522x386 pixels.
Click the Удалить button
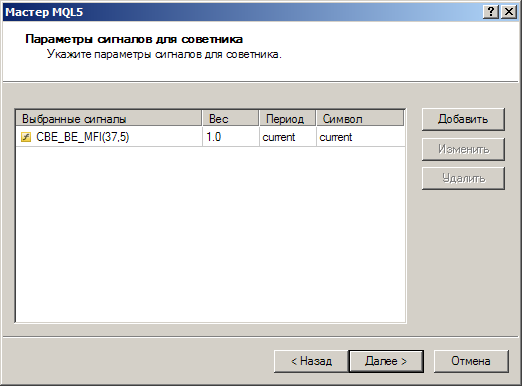coord(463,178)
